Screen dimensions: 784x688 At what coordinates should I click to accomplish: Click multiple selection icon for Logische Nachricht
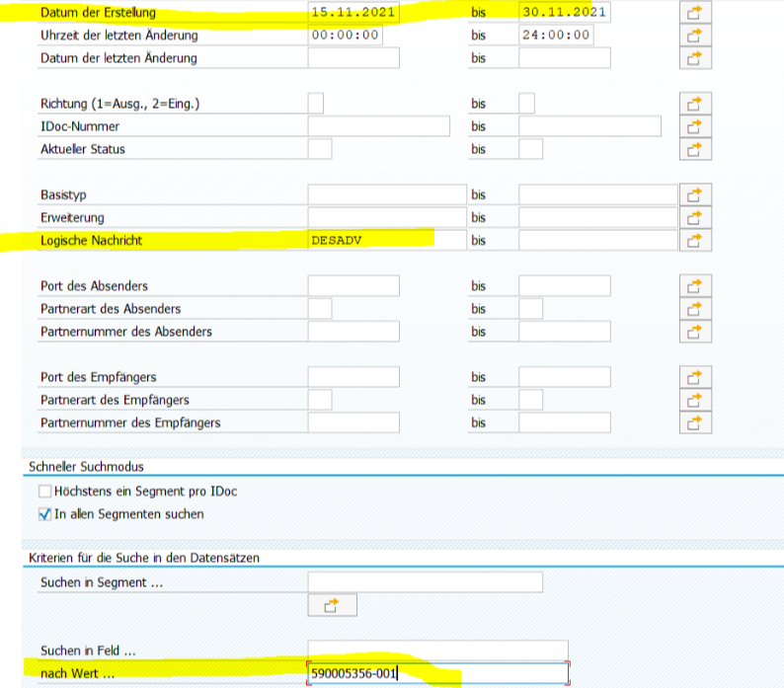coord(695,240)
